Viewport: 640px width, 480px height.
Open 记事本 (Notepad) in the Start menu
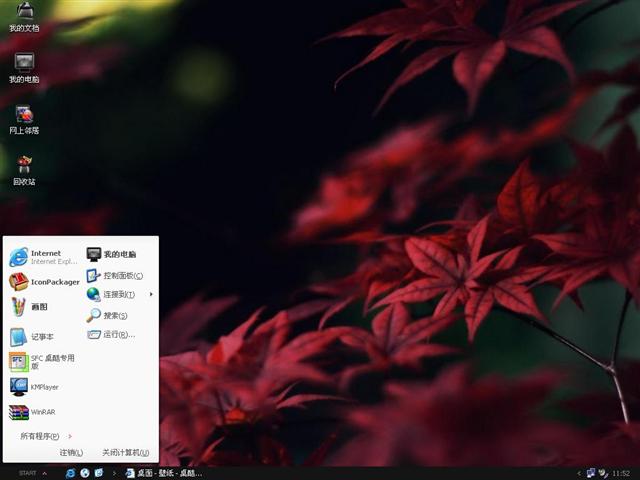coord(40,337)
